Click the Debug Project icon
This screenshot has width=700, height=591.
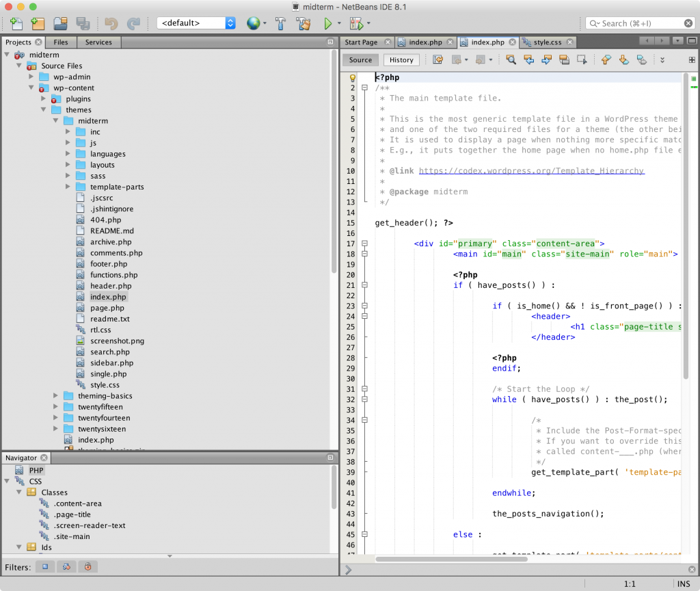click(x=356, y=23)
